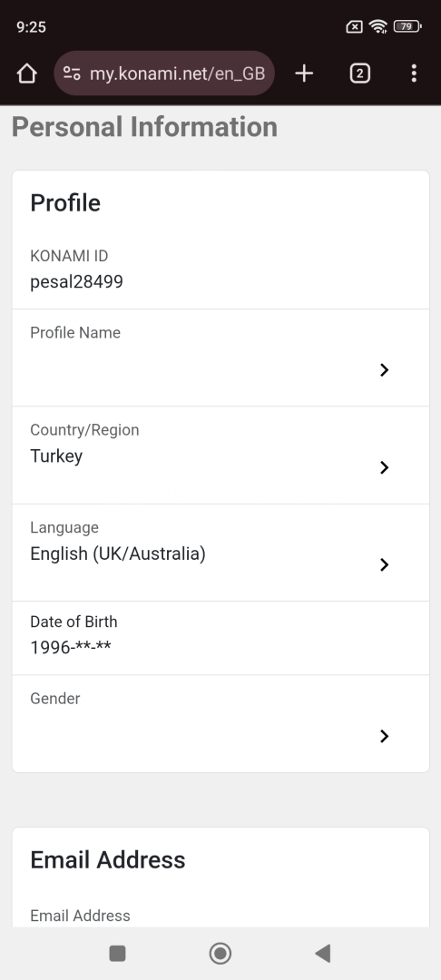The image size is (441, 980).
Task: Open a new tab with plus icon
Action: (x=304, y=73)
